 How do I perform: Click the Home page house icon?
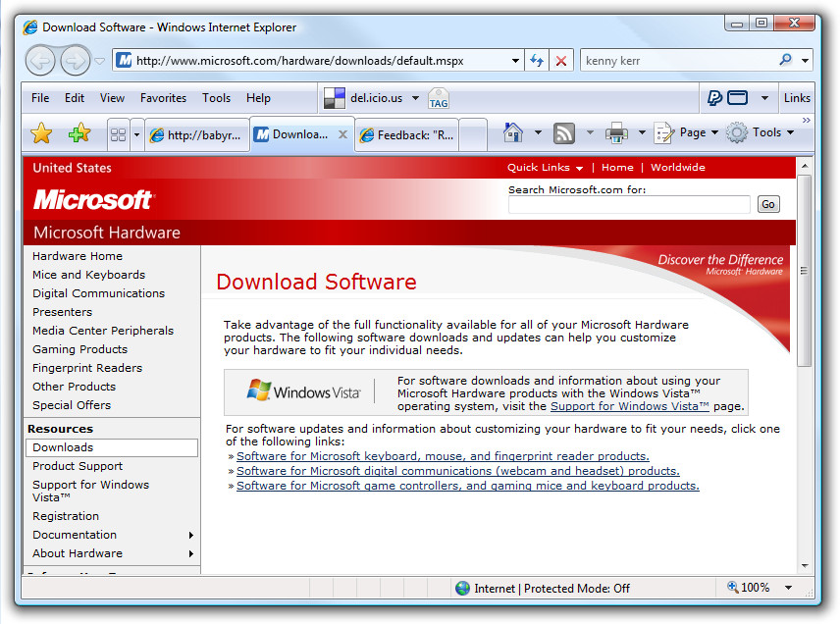[x=513, y=132]
